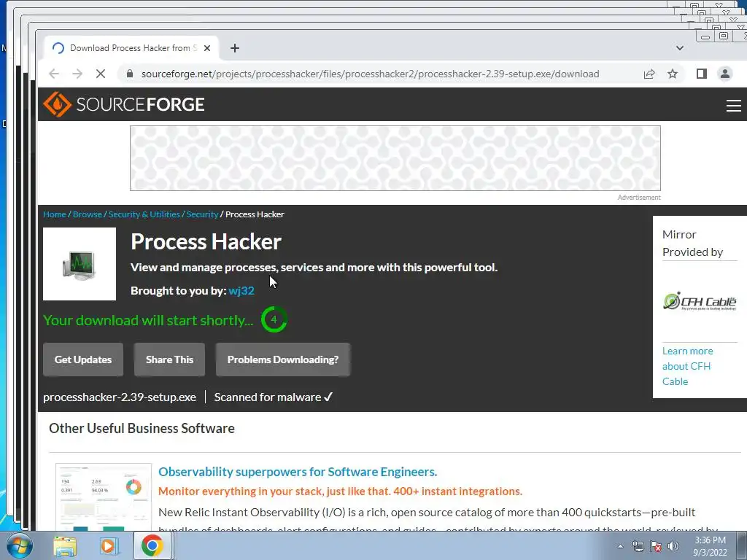Screen dimensions: 747x560
Task: Click the Get Updates button
Action: coord(83,359)
